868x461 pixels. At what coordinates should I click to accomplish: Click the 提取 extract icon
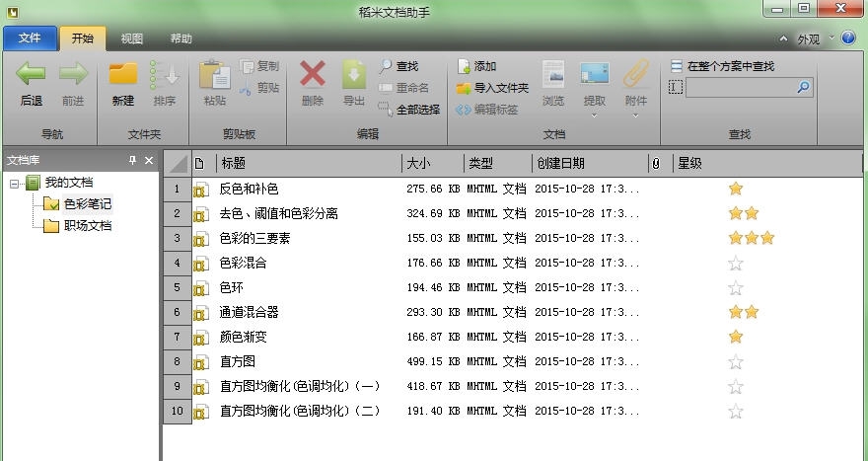(594, 74)
